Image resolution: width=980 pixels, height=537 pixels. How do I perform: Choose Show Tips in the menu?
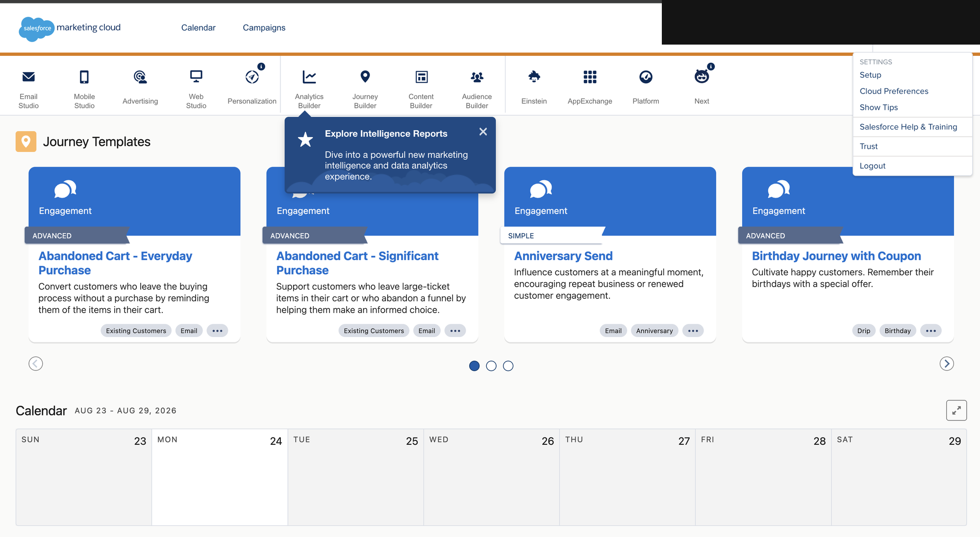tap(879, 107)
